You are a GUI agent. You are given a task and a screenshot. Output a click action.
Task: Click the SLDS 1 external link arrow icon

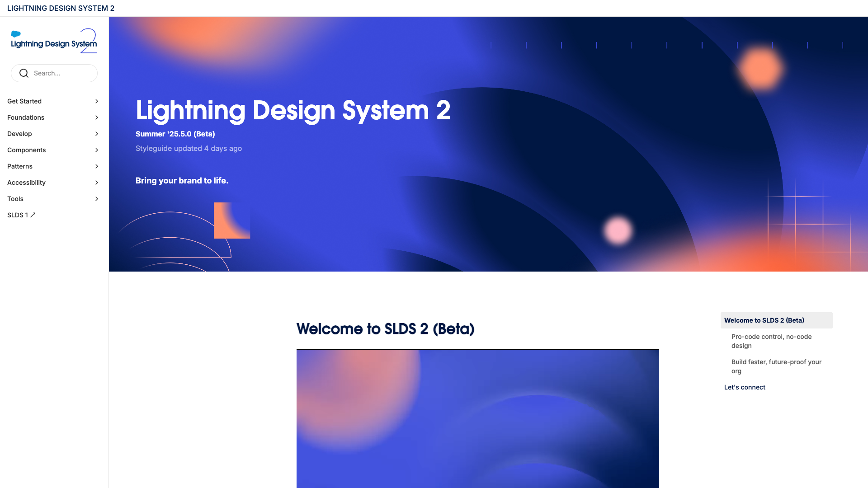tap(33, 215)
